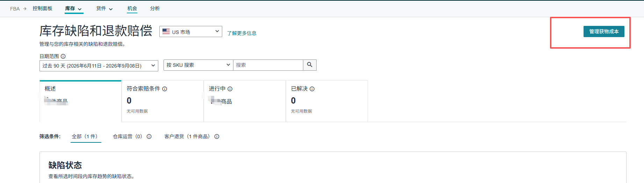The height and width of the screenshot is (183, 644).
Task: Click the info icon next to 进行中
Action: coord(230,89)
